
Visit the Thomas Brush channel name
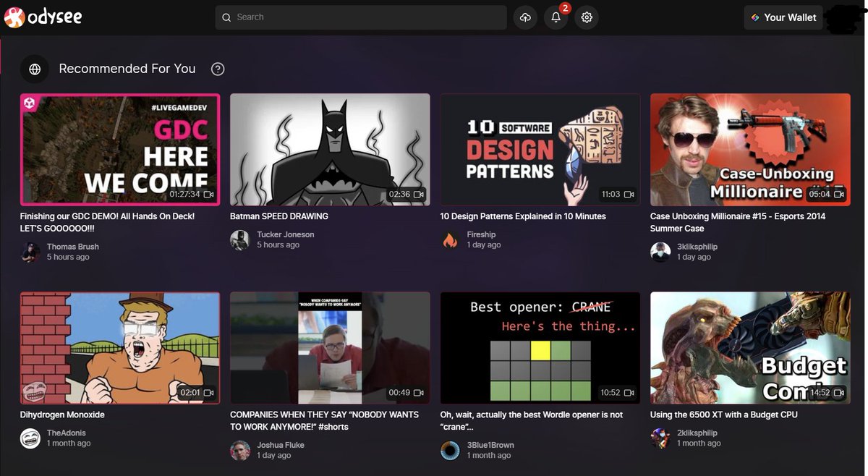point(73,247)
